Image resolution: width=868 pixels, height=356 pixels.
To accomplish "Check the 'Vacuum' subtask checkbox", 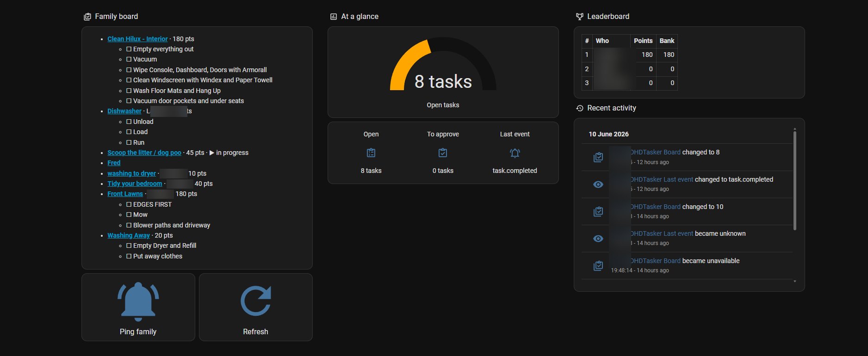I will coord(129,59).
